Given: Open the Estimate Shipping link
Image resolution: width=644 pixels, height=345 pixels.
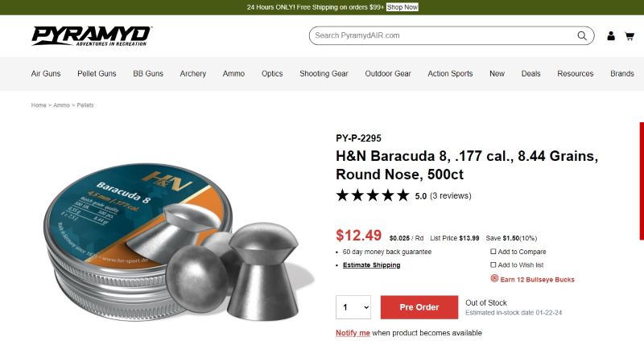Looking at the screenshot, I should pos(371,265).
